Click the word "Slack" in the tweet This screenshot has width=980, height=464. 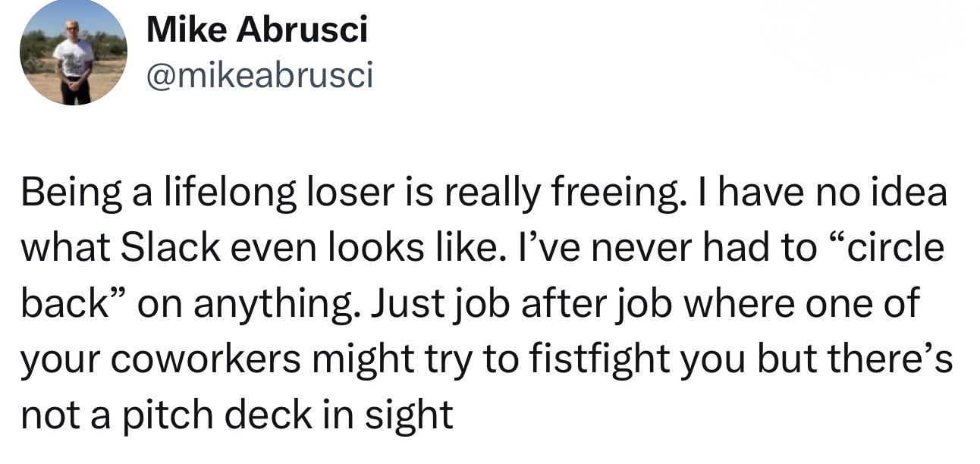point(171,249)
